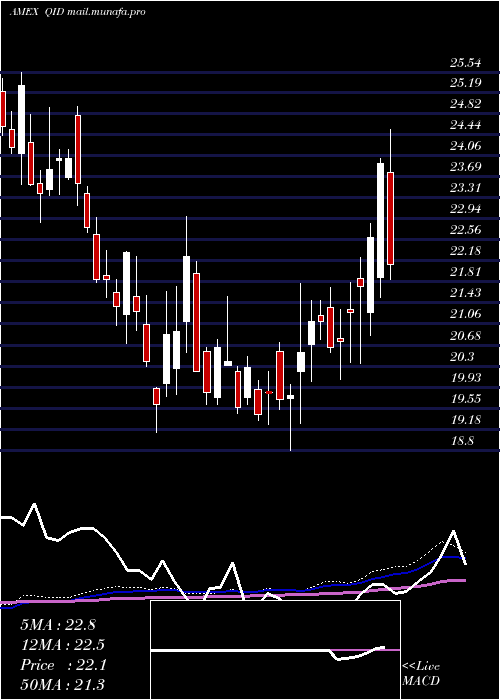Click the <<Live MACD label
This screenshot has height=700, width=500.
421,674
